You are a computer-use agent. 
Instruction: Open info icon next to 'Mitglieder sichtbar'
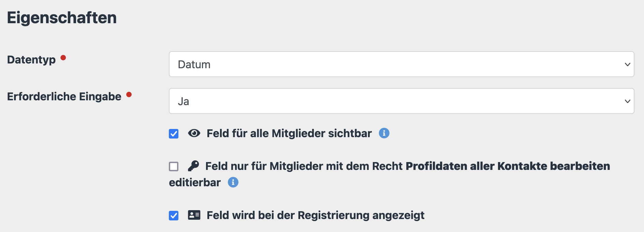384,133
